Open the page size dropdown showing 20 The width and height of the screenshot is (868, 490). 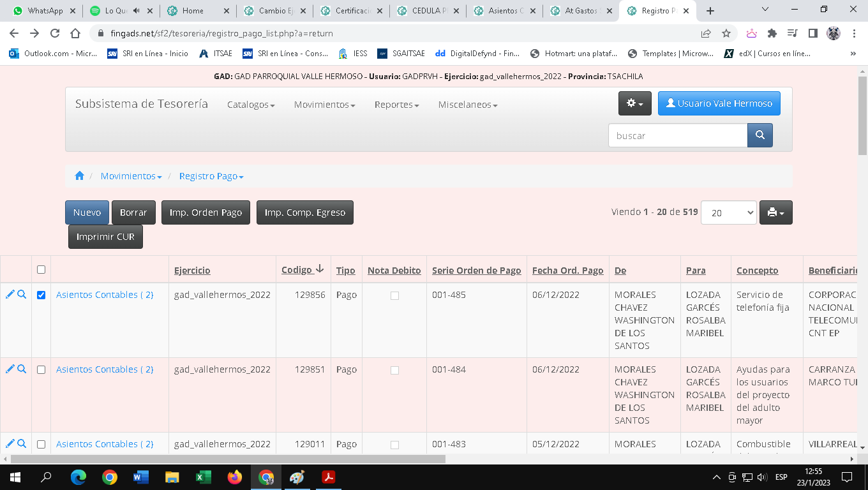(728, 212)
